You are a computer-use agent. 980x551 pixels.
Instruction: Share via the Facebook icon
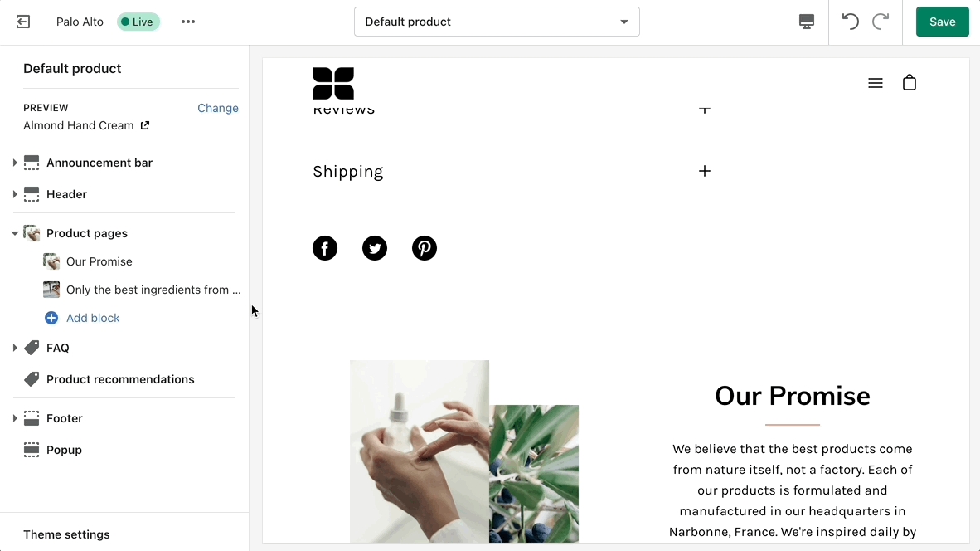[325, 248]
